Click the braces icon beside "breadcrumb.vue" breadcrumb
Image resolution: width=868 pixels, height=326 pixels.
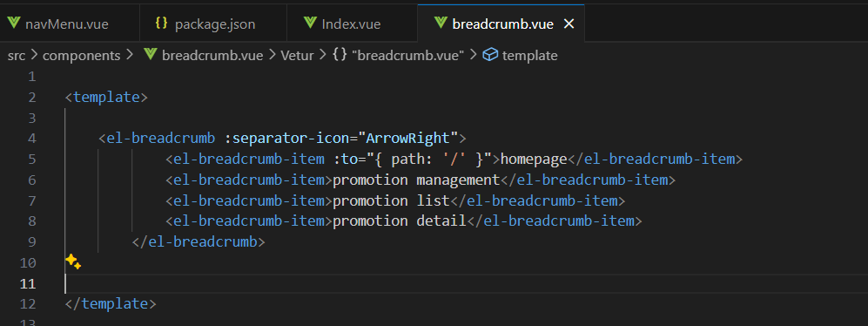(340, 55)
